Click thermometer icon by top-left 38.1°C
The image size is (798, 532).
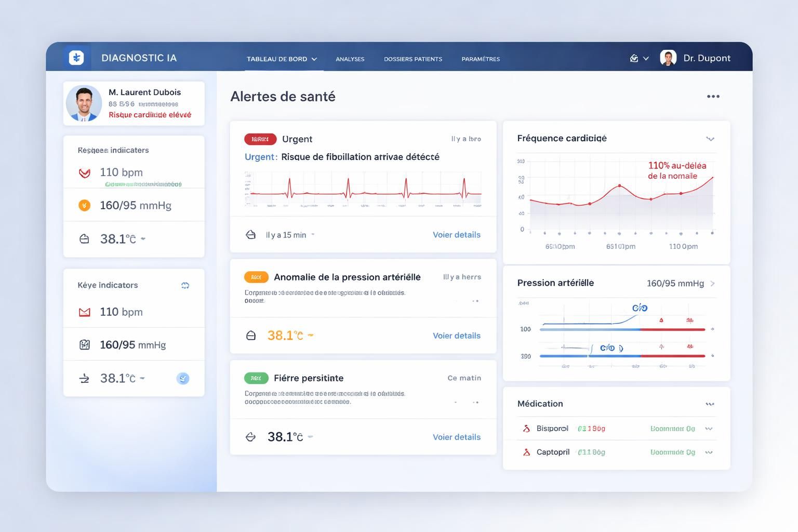[84, 239]
